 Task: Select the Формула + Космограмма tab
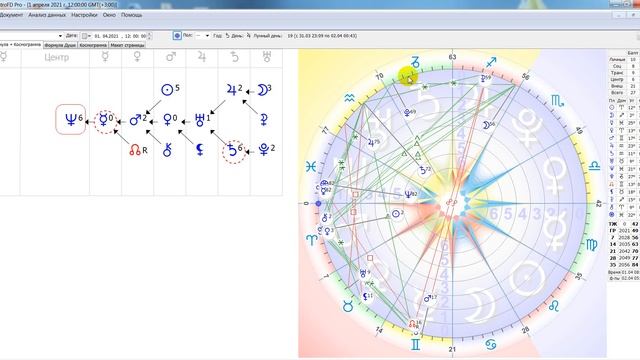(21, 44)
